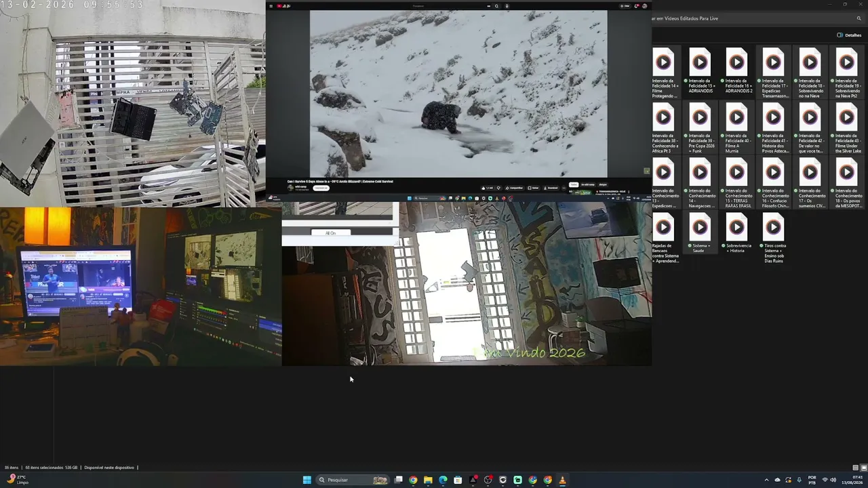Switch File Explorer to large thumbnails view
868x488 pixels.
[863, 468]
